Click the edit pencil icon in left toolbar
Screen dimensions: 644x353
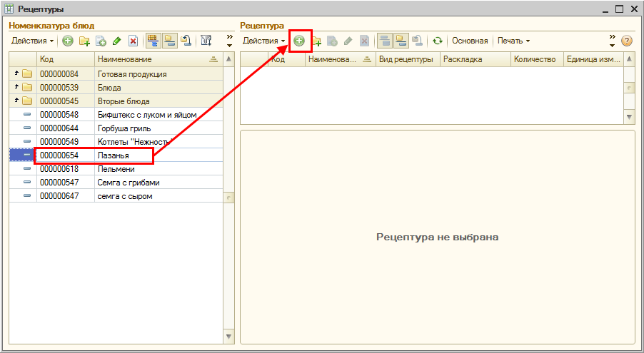[116, 41]
